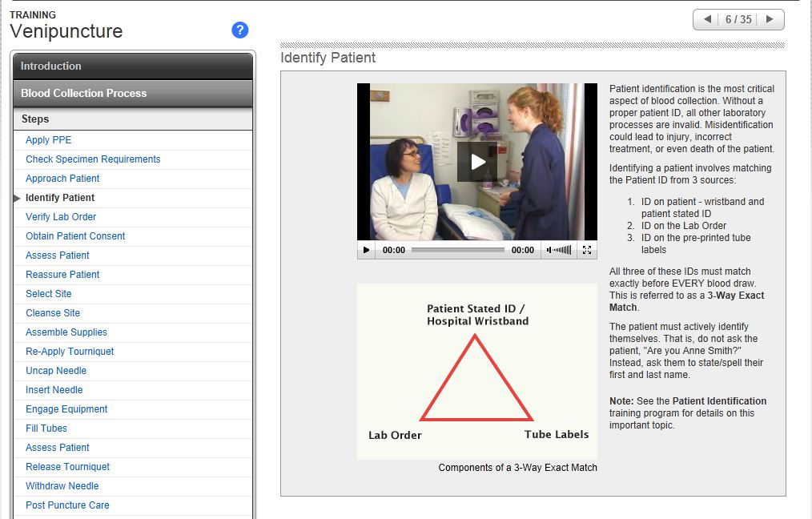Collapse the Blood Collection Process section

tap(133, 94)
